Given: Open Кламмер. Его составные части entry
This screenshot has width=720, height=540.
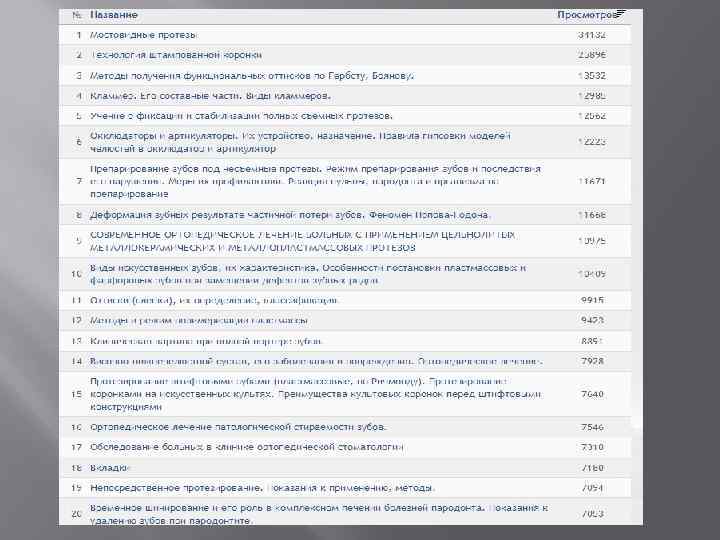Looking at the screenshot, I should (x=210, y=96).
